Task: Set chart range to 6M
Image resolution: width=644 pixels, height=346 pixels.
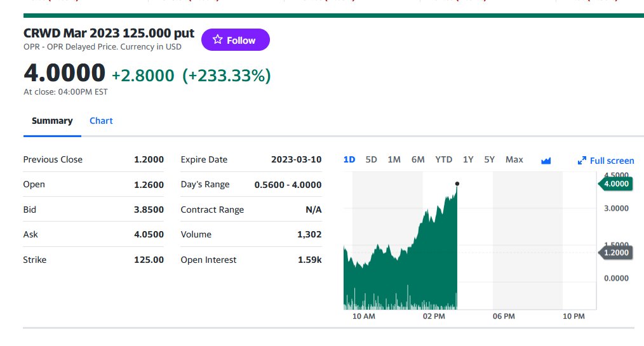Action: coord(418,159)
